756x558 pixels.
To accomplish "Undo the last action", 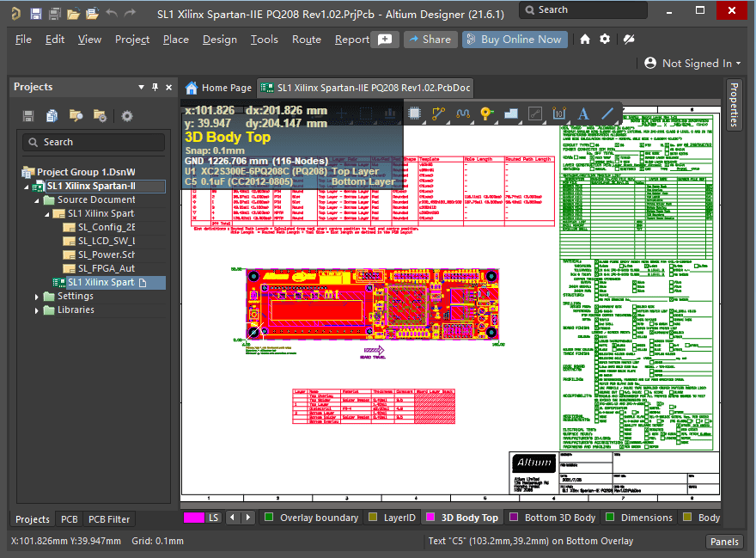I will tap(112, 14).
